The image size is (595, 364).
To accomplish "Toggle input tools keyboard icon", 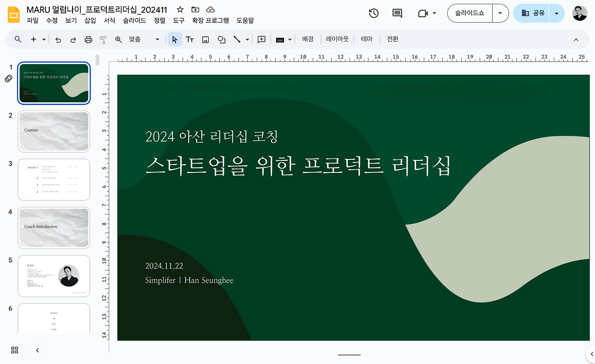I will [x=280, y=40].
